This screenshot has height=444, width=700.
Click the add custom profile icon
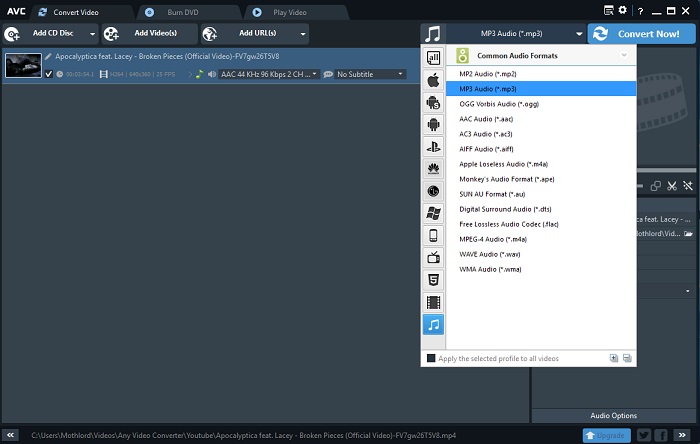tap(614, 358)
